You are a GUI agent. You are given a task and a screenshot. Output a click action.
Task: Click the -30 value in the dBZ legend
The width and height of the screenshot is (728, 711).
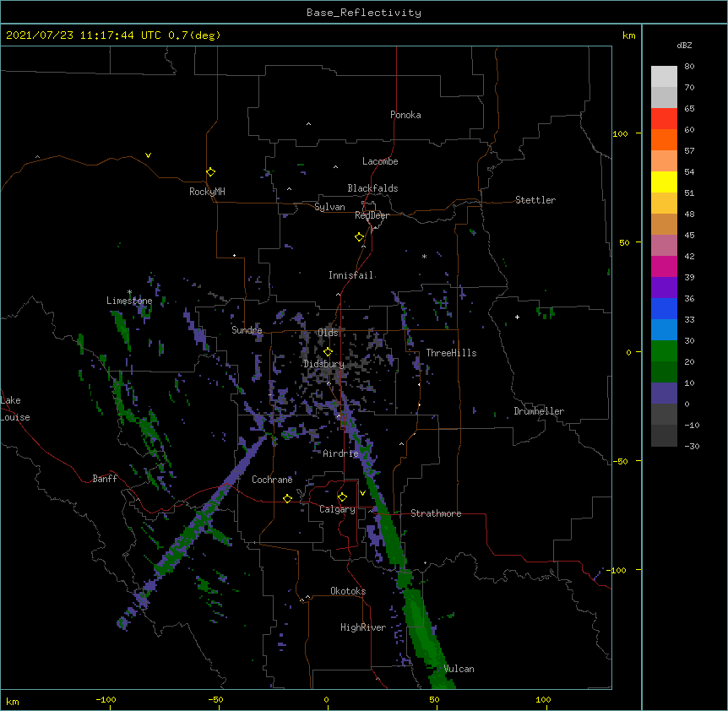pyautogui.click(x=692, y=446)
